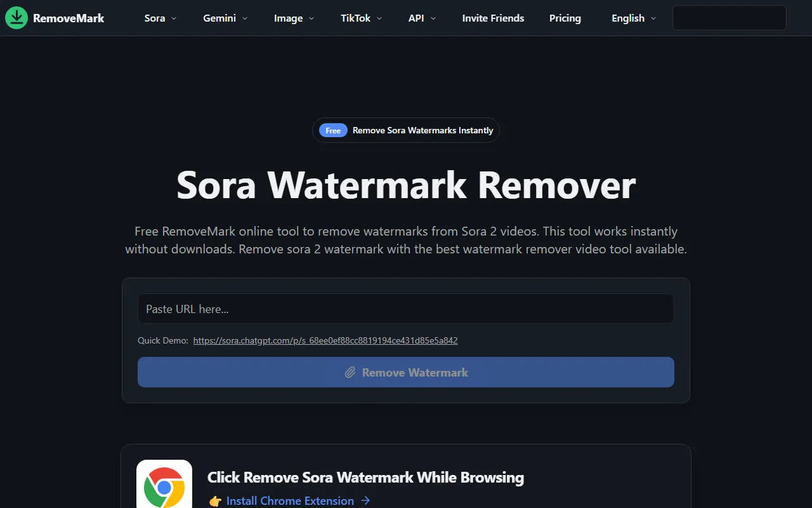812x508 pixels.
Task: Go to Invite Friends page
Action: 493,18
